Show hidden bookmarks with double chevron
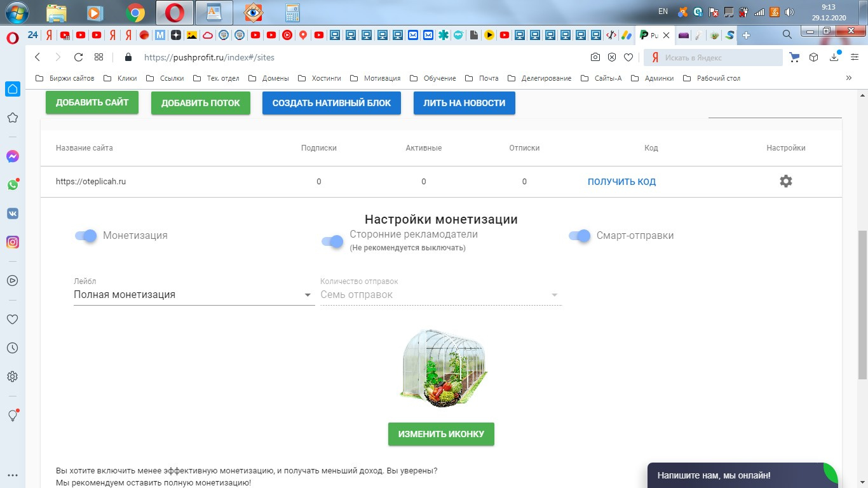 point(849,78)
